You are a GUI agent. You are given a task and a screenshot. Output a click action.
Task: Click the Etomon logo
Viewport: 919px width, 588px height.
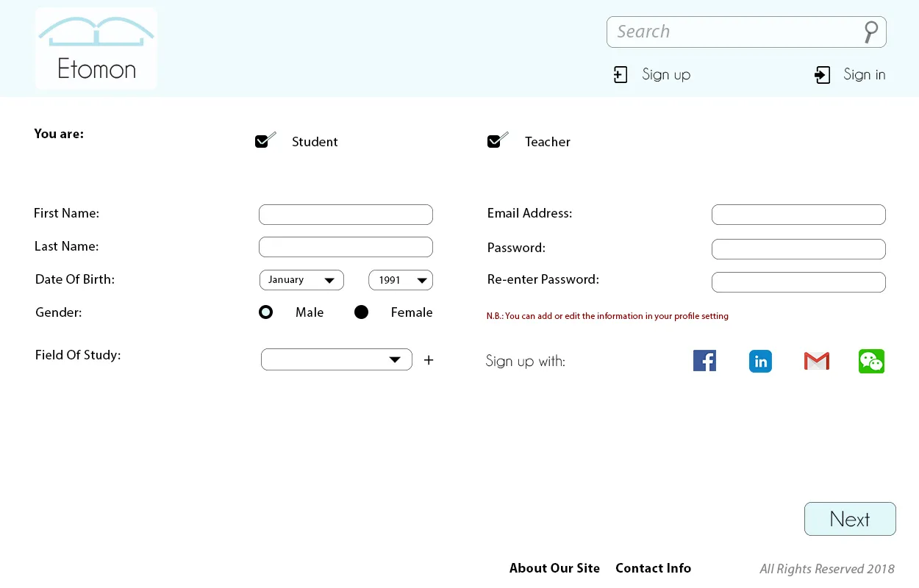(96, 49)
